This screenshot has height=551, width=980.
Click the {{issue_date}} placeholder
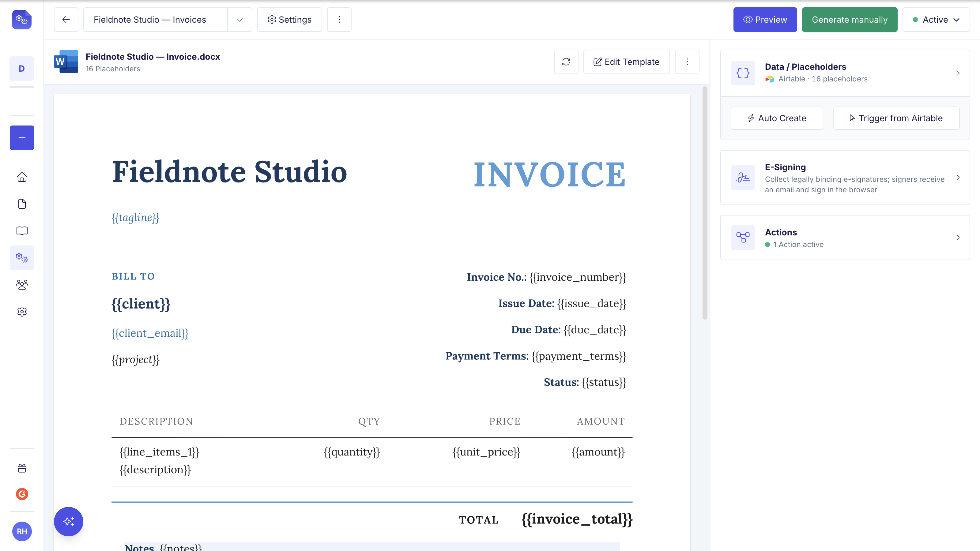pyautogui.click(x=592, y=303)
